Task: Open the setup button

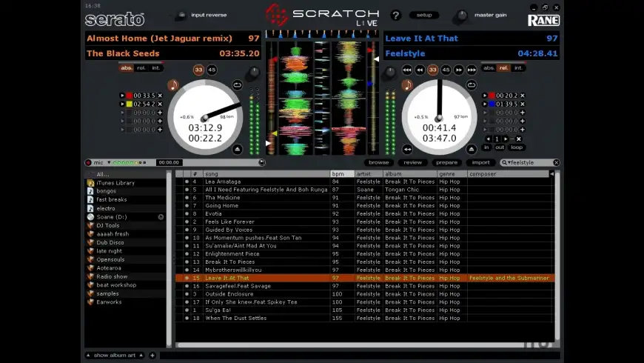Action: pyautogui.click(x=424, y=16)
